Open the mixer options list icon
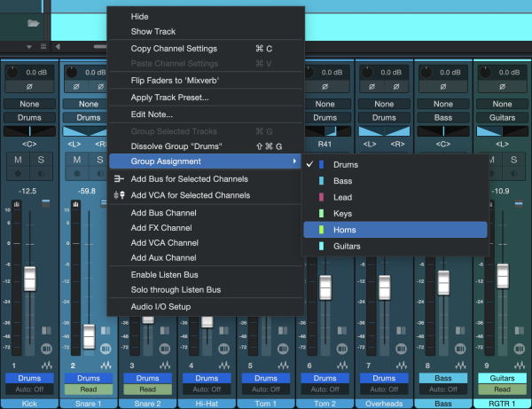 (x=43, y=46)
